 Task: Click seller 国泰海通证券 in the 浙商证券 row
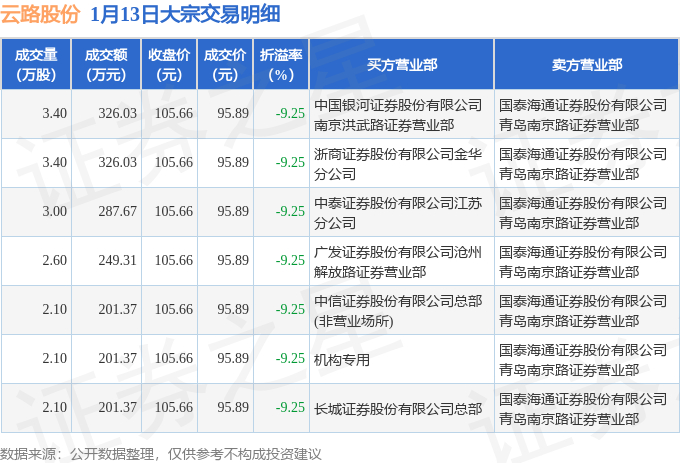pos(583,164)
